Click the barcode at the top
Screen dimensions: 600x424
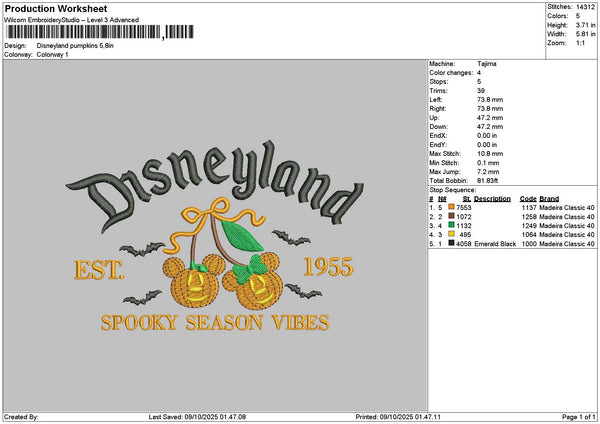pos(100,32)
